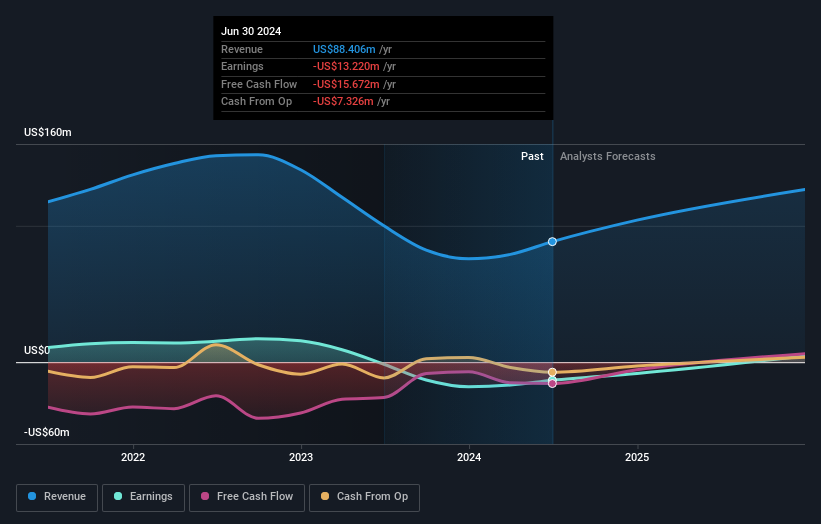Click the -US$15.672m free cash flow value
This screenshot has height=524, width=821.
point(347,84)
